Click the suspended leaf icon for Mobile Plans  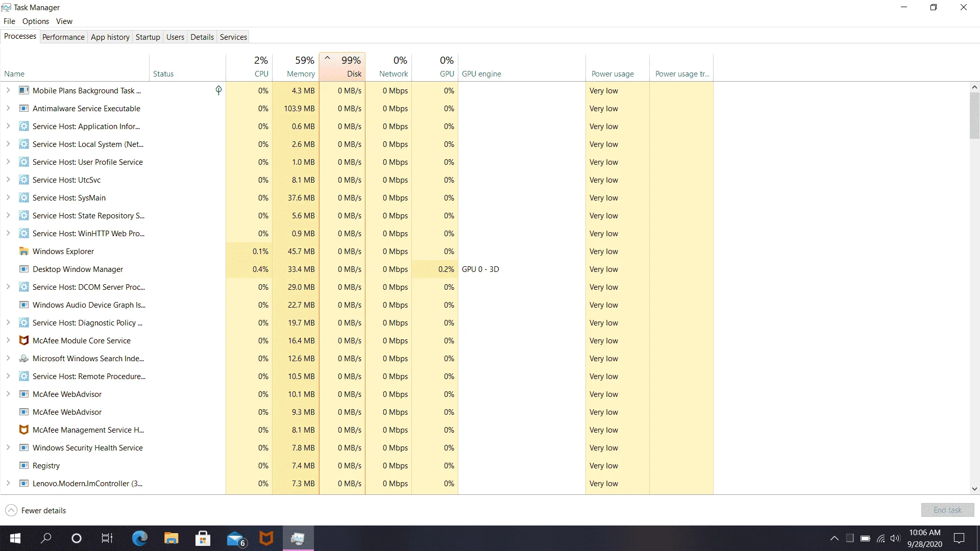coord(218,90)
